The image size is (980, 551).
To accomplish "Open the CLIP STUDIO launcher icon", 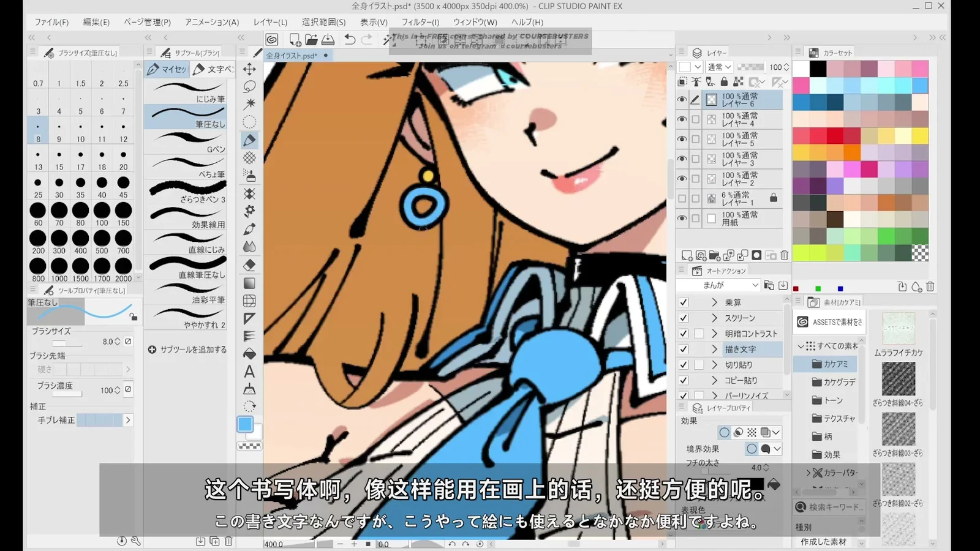I will point(272,40).
